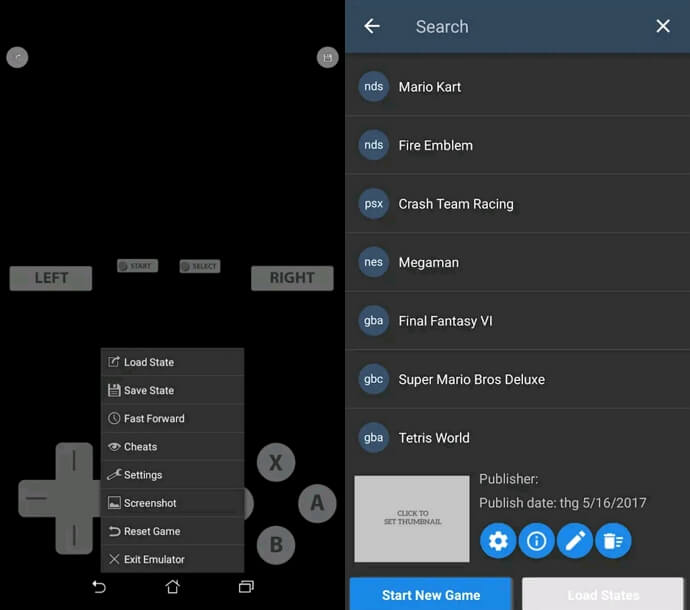
Task: Tap the B action button
Action: coord(276,545)
